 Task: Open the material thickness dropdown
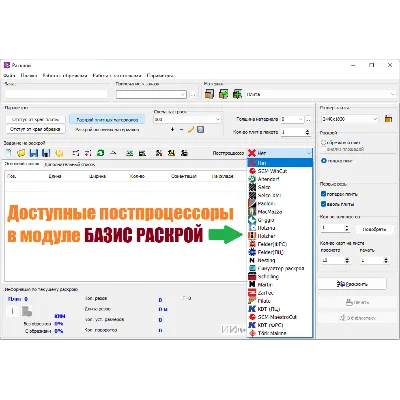coord(292,119)
